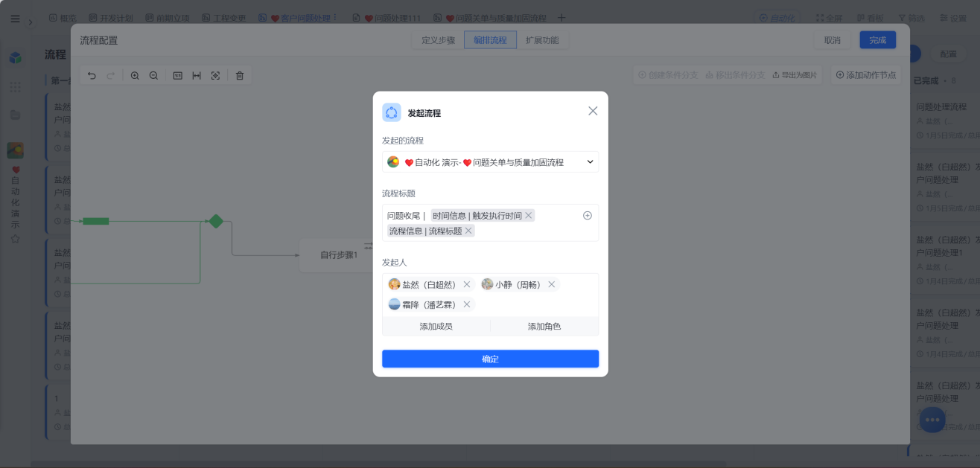Switch to 扩展功能 tab
Image resolution: width=980 pixels, height=468 pixels.
542,40
